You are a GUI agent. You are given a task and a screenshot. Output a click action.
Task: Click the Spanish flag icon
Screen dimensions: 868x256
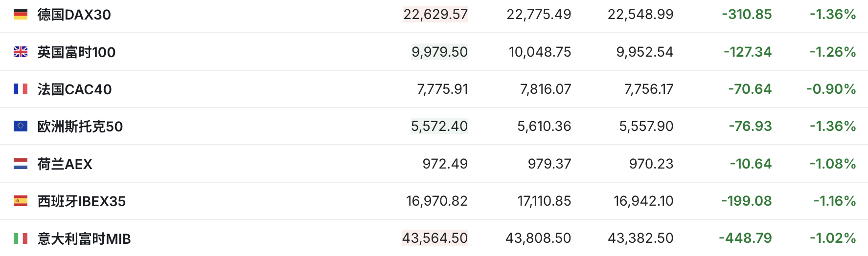click(21, 201)
